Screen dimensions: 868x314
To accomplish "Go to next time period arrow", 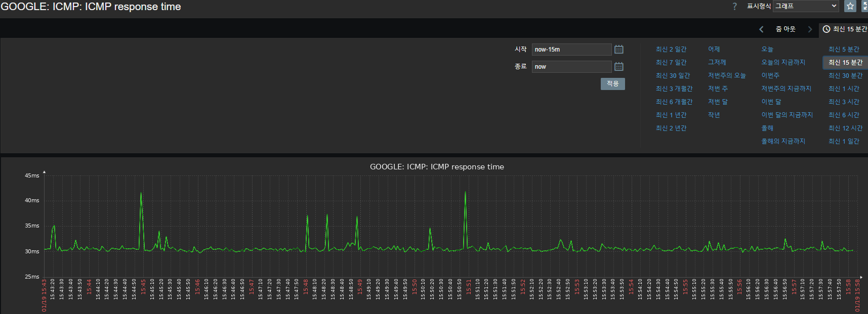I will coord(810,29).
